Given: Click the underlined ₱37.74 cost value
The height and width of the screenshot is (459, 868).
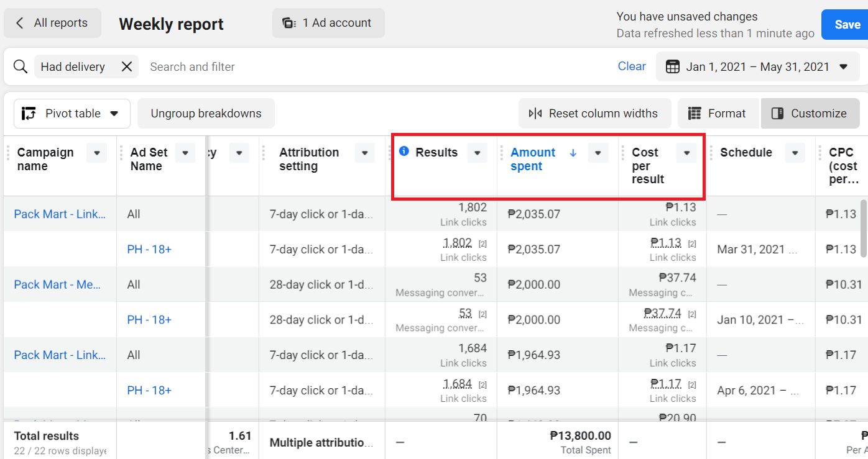Looking at the screenshot, I should click(x=663, y=313).
